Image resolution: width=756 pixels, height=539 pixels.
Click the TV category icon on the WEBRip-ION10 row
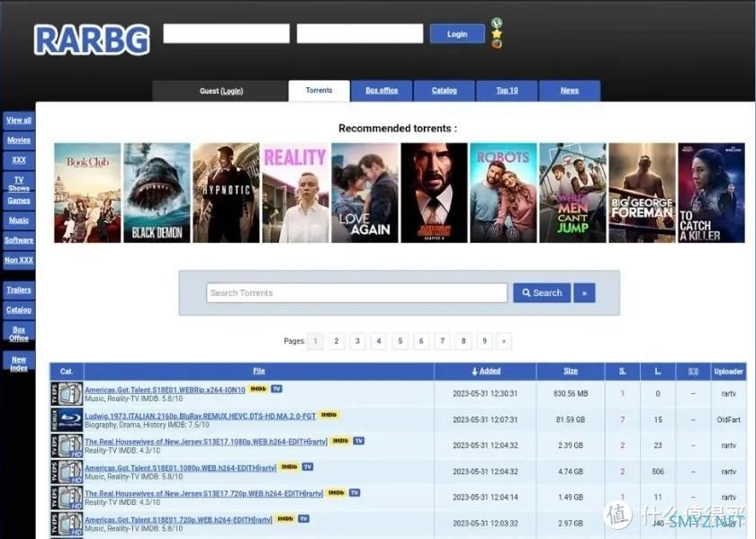(x=67, y=393)
